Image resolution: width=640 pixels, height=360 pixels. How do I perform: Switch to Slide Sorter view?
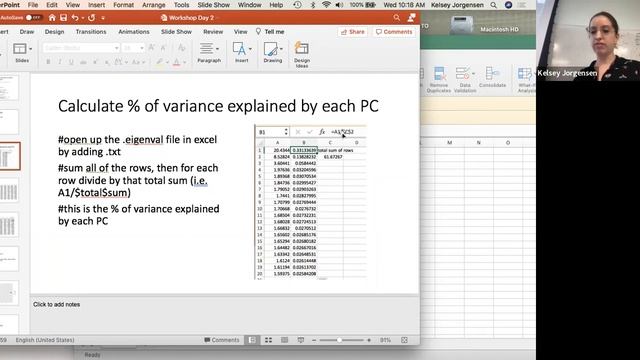coord(268,340)
